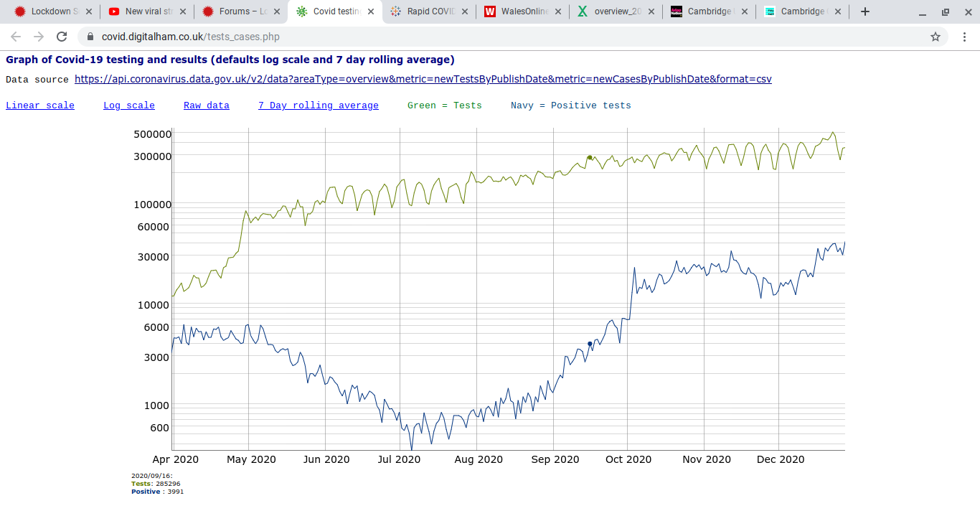Click the padlock site info icon
The height and width of the screenshot is (511, 980).
tap(90, 37)
